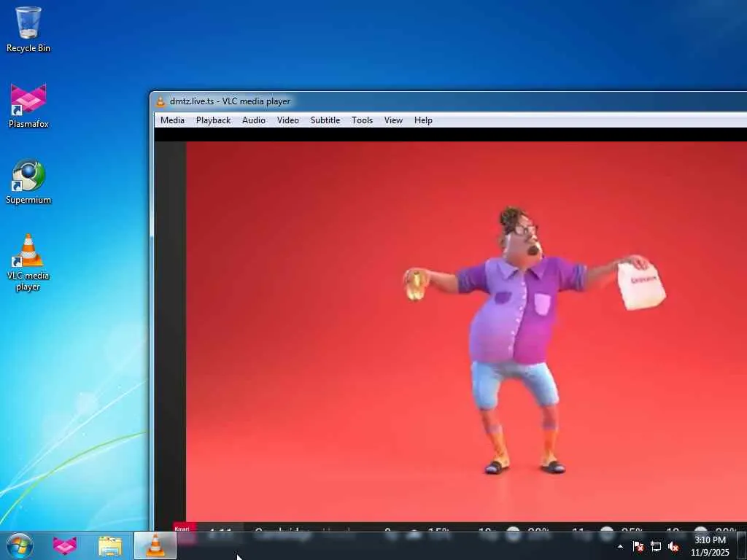Open the Media menu in VLC
The height and width of the screenshot is (560, 747).
click(172, 120)
